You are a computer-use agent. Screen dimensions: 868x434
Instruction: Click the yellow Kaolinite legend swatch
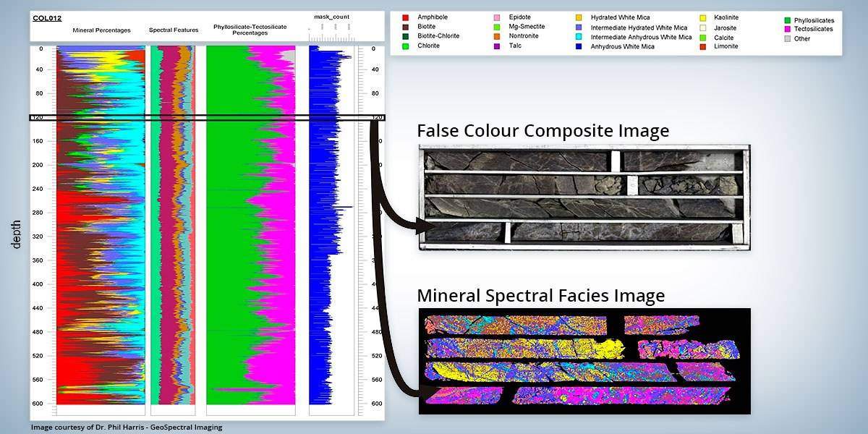coord(702,17)
